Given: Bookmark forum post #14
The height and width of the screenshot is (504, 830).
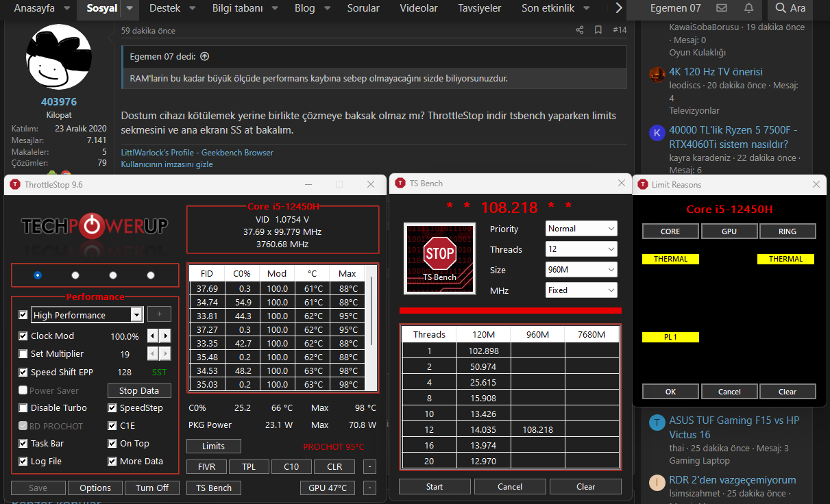Looking at the screenshot, I should pyautogui.click(x=598, y=30).
